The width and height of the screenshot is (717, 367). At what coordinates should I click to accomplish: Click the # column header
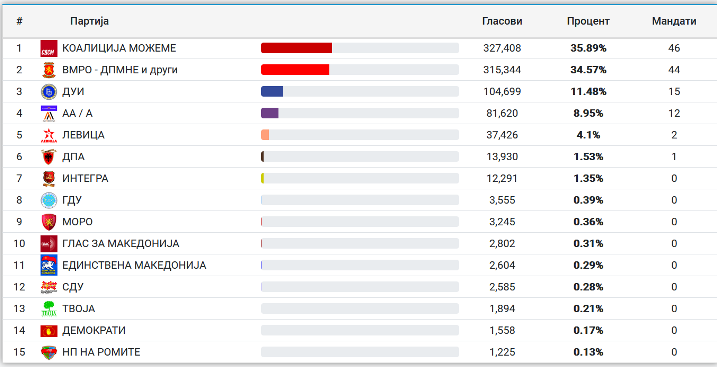19,21
